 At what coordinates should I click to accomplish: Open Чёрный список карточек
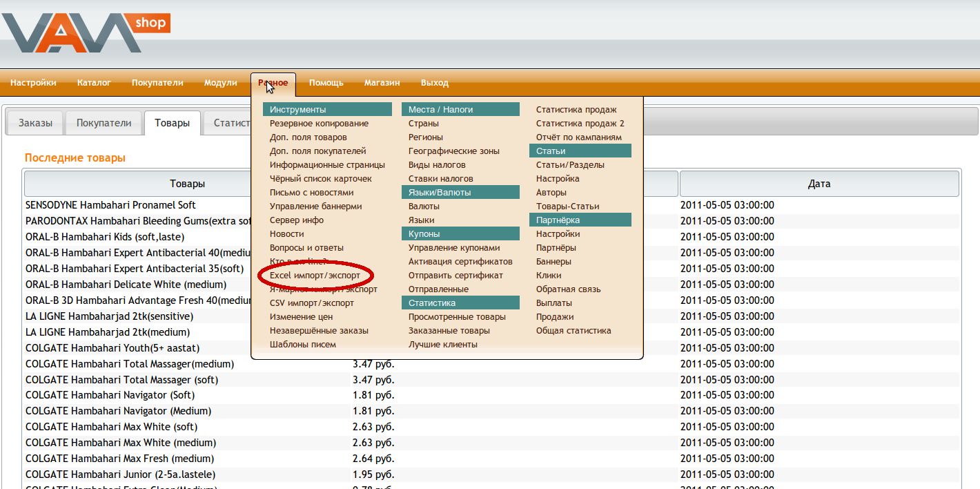tap(321, 179)
